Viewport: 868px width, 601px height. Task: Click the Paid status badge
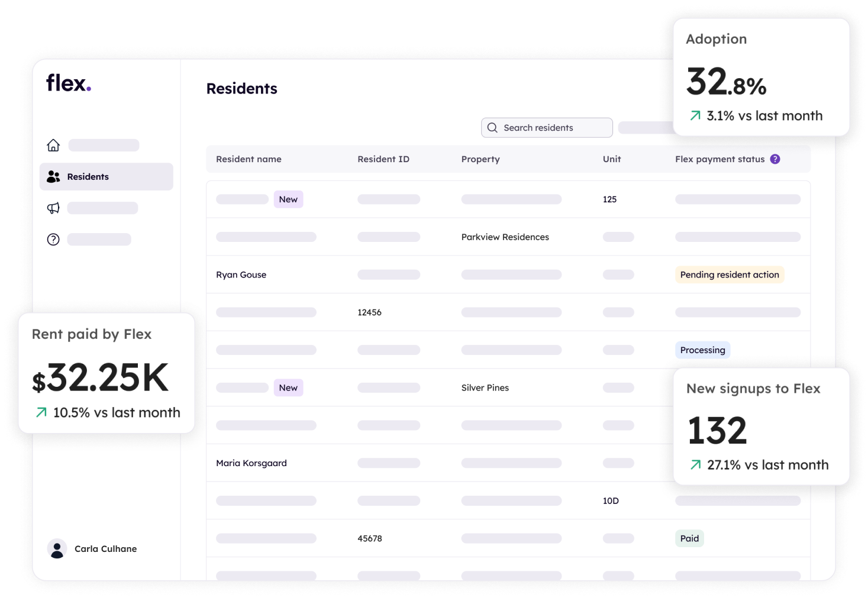point(689,538)
